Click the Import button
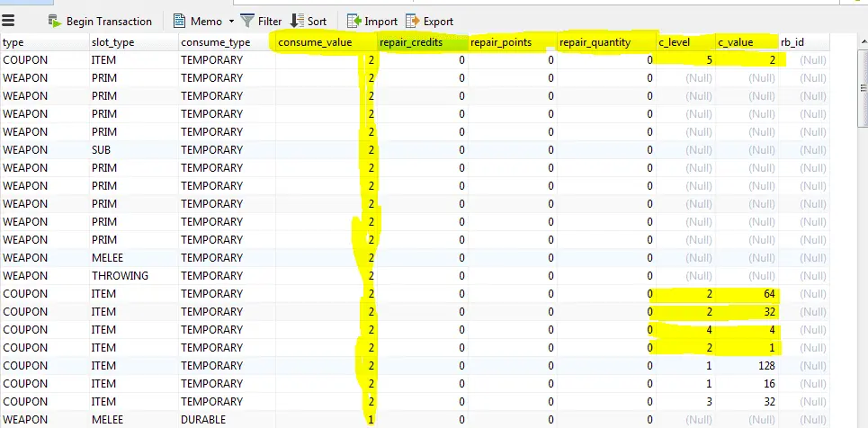868x428 pixels. pos(372,22)
